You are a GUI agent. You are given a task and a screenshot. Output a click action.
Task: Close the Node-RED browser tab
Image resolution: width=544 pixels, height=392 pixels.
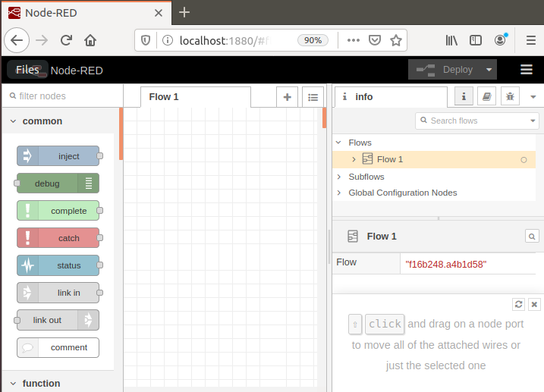click(159, 13)
